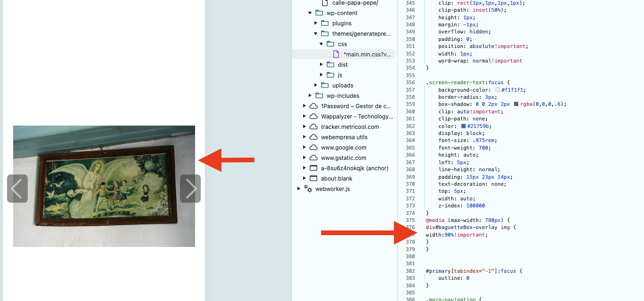This screenshot has height=301, width=644.
Task: Open color picker for rgba(0,0,0,.6) swatch
Action: (x=516, y=104)
